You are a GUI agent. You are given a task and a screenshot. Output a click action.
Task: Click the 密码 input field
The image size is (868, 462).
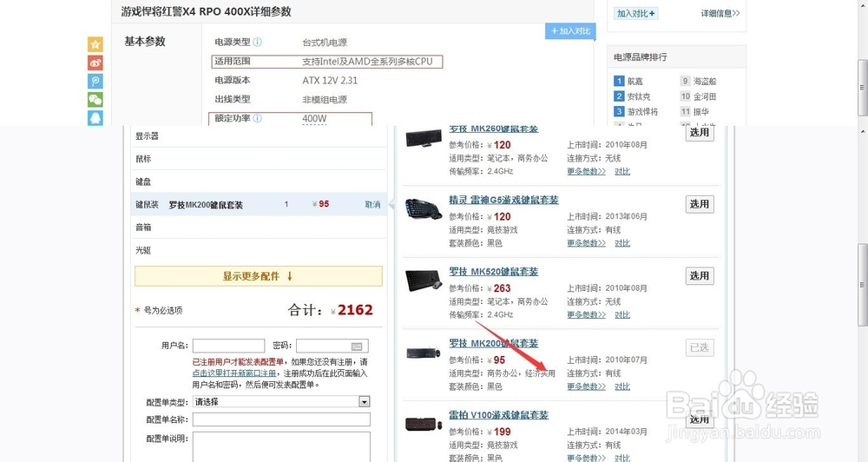[332, 346]
